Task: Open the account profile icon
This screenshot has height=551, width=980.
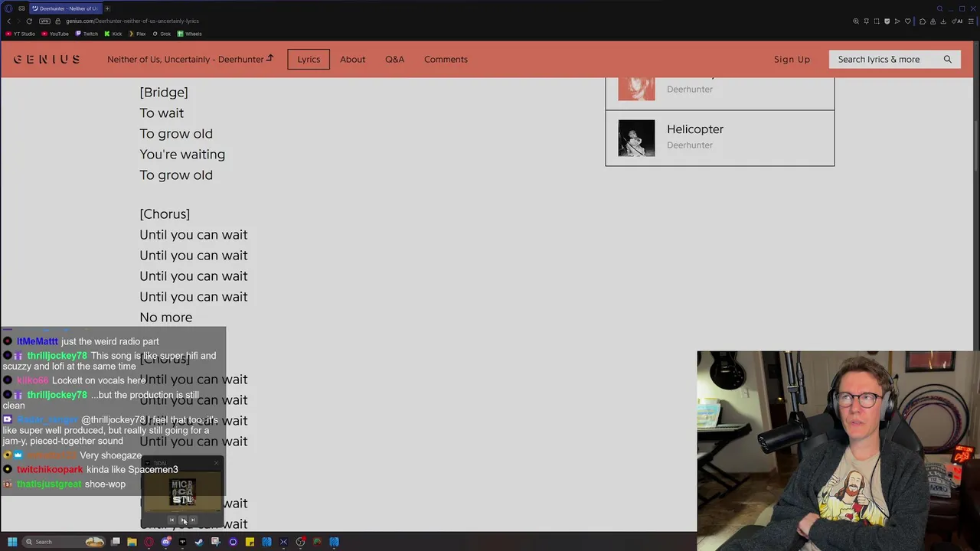Action: click(x=933, y=21)
